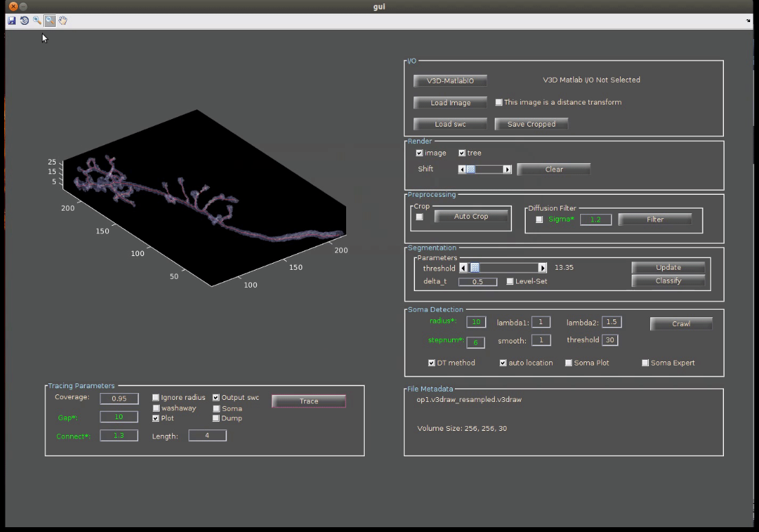The height and width of the screenshot is (532, 759).
Task: Tick the Ignore radius checkbox
Action: 156,398
